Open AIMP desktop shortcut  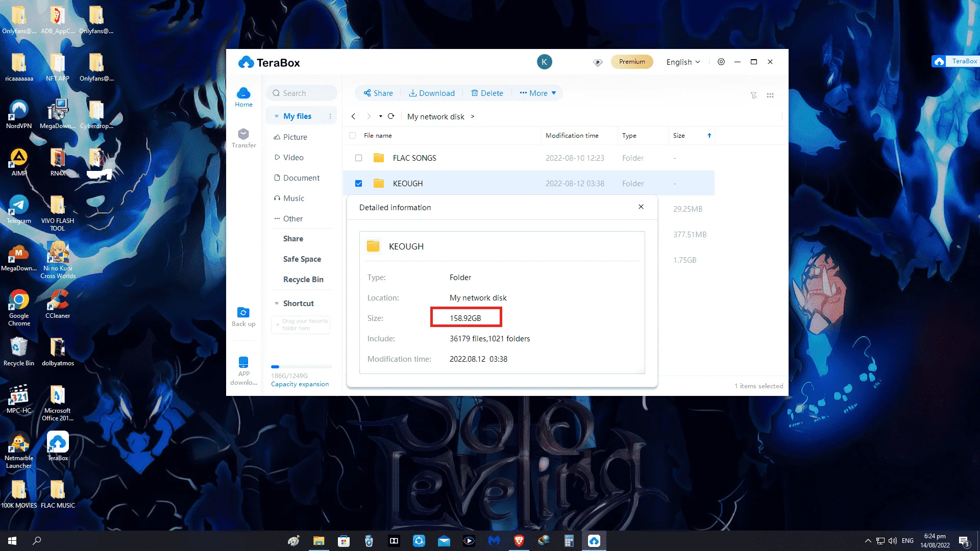click(x=19, y=162)
